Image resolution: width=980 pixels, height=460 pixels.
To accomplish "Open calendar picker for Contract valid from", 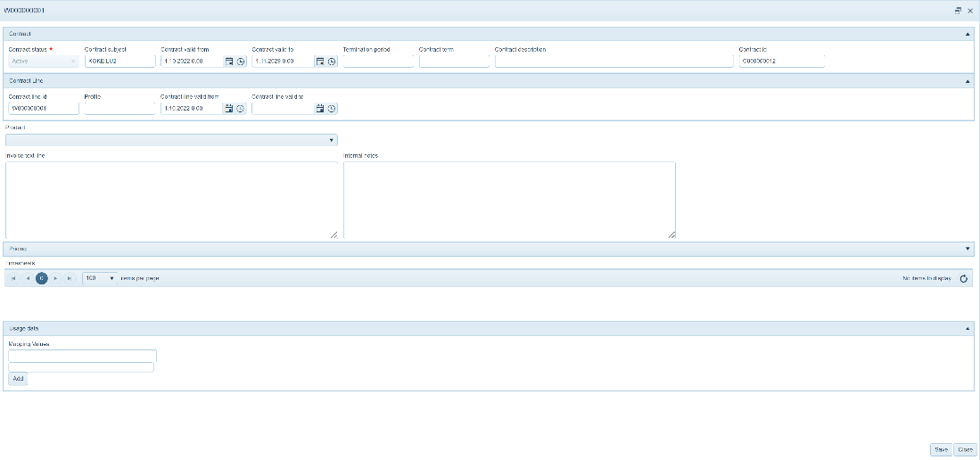I will pos(229,62).
